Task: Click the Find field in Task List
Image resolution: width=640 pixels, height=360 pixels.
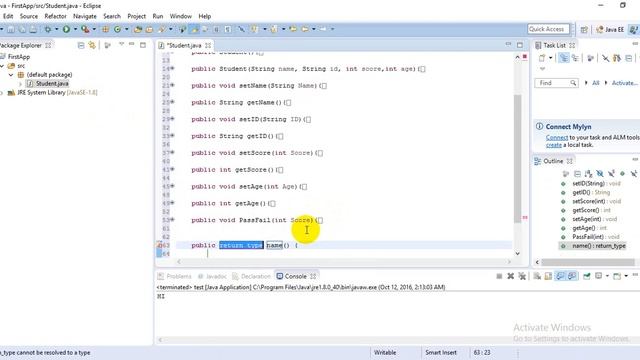Action: 556,83
